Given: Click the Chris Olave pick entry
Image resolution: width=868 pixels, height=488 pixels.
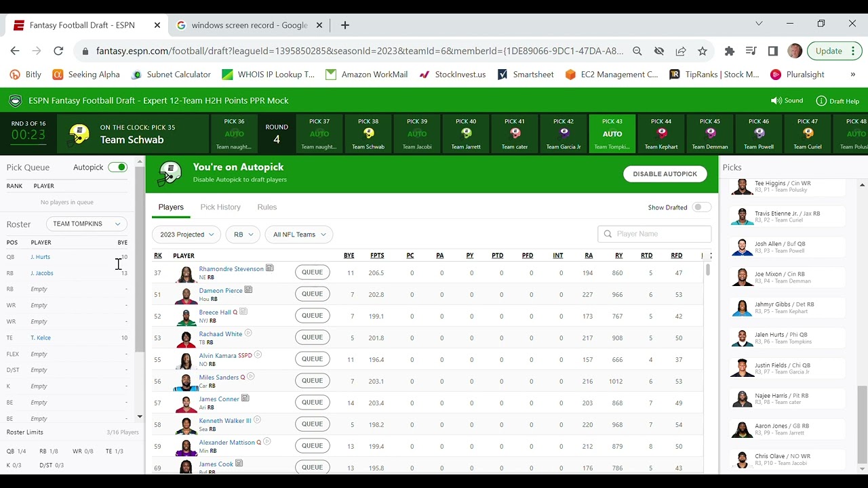Looking at the screenshot, I should [x=787, y=460].
